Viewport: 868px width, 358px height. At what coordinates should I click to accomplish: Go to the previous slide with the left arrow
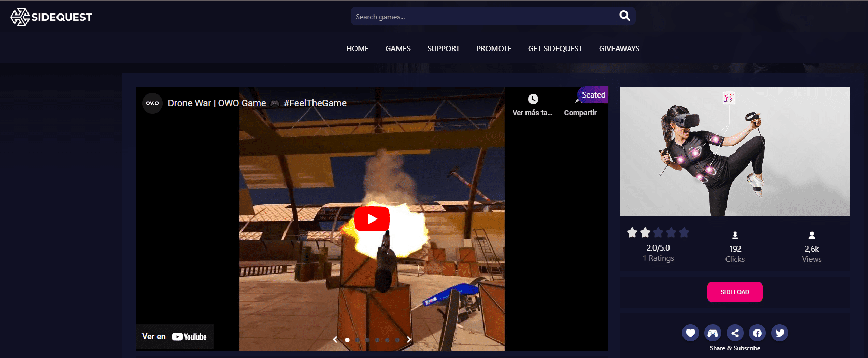[x=335, y=340]
